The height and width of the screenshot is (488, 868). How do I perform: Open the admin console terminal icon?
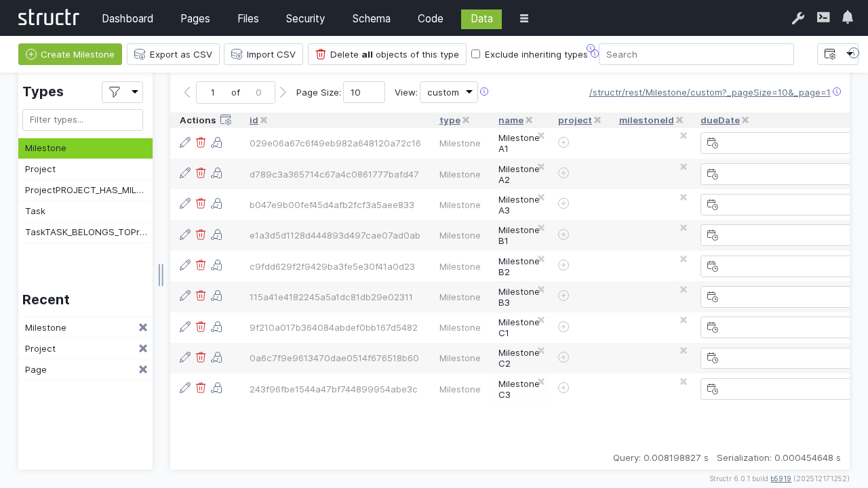(x=823, y=18)
